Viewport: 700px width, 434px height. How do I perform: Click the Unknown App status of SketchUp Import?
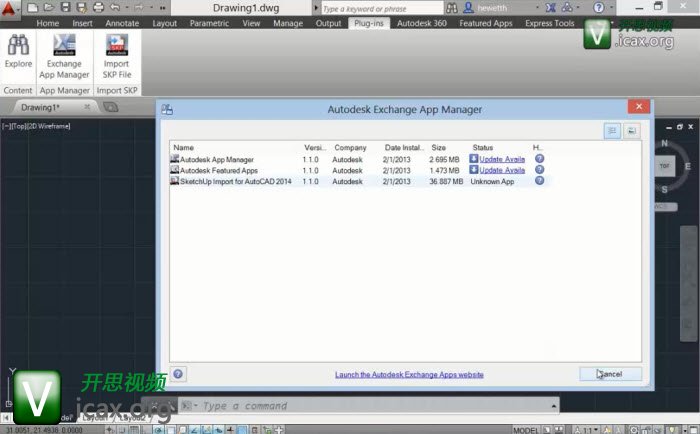coord(492,182)
